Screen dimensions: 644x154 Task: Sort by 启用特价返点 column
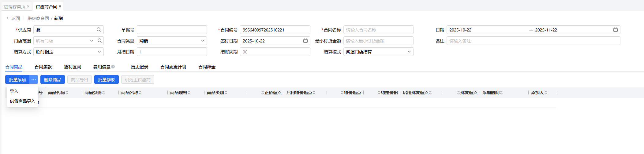[x=314, y=93]
